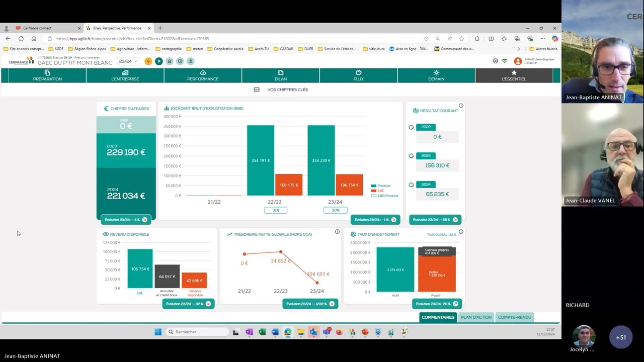Select the 2024 radio button in Résultat courant
Viewport: 644px width, 362px height.
(x=411, y=185)
